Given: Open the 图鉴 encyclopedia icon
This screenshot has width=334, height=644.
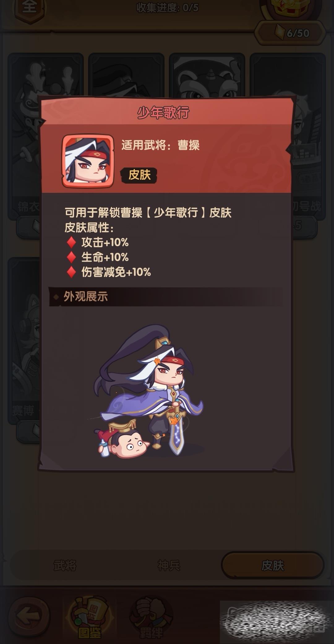Looking at the screenshot, I should [x=90, y=617].
